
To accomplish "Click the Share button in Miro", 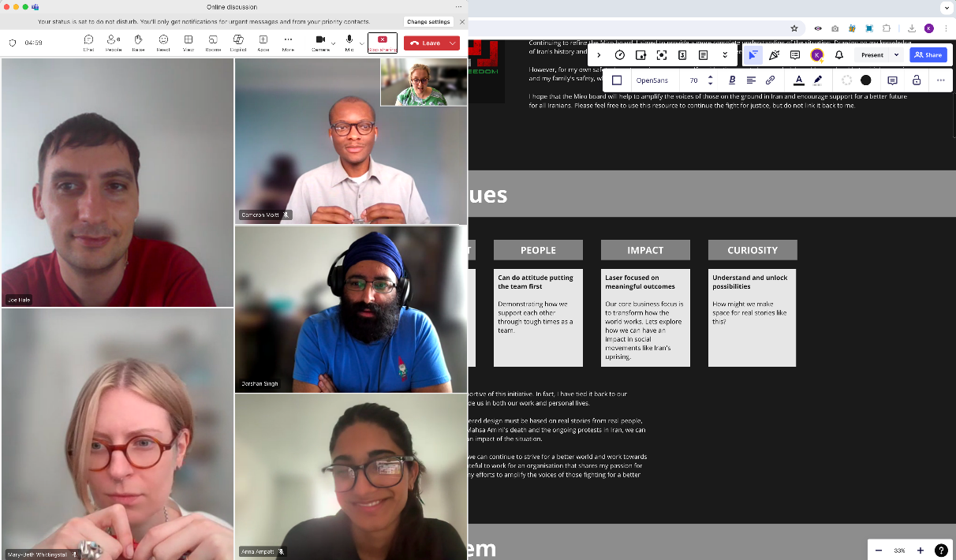I will coord(928,55).
